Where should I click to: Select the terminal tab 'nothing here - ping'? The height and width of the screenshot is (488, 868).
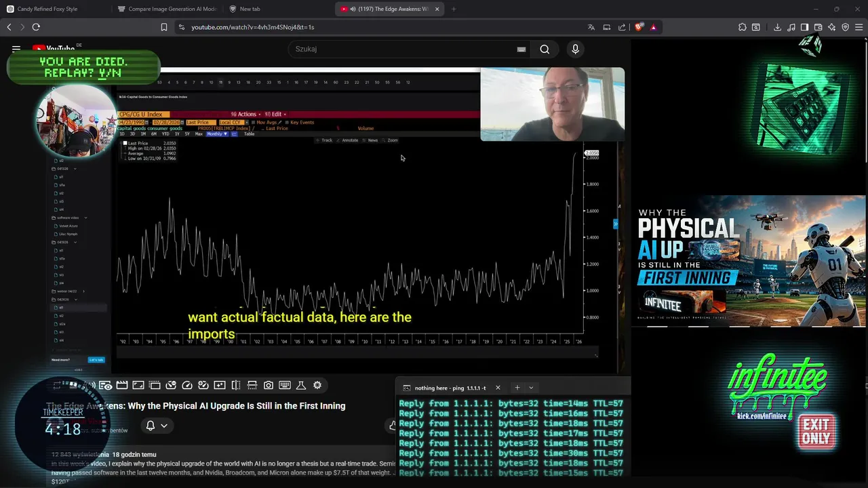click(x=451, y=388)
